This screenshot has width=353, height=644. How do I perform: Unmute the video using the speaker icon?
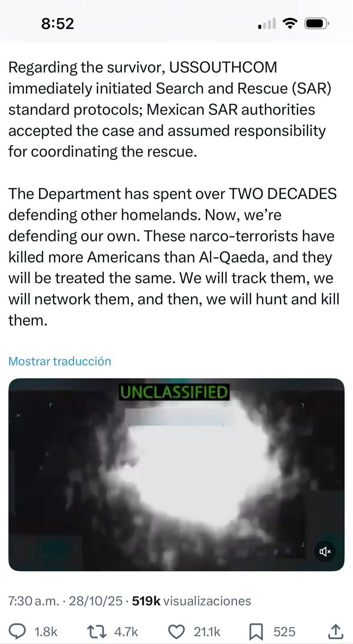pyautogui.click(x=325, y=551)
